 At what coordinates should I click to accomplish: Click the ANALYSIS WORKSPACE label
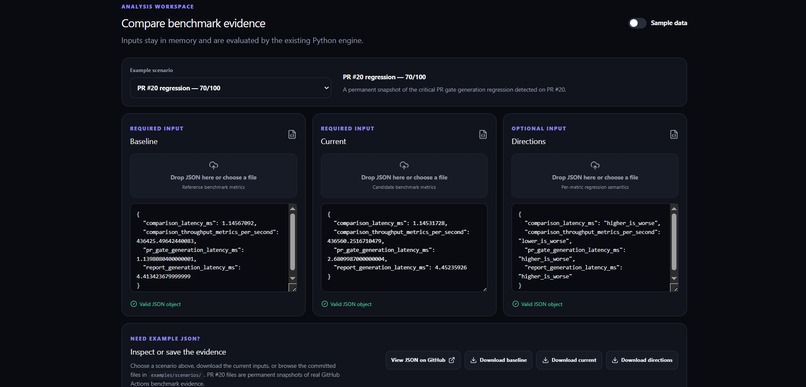tap(158, 7)
